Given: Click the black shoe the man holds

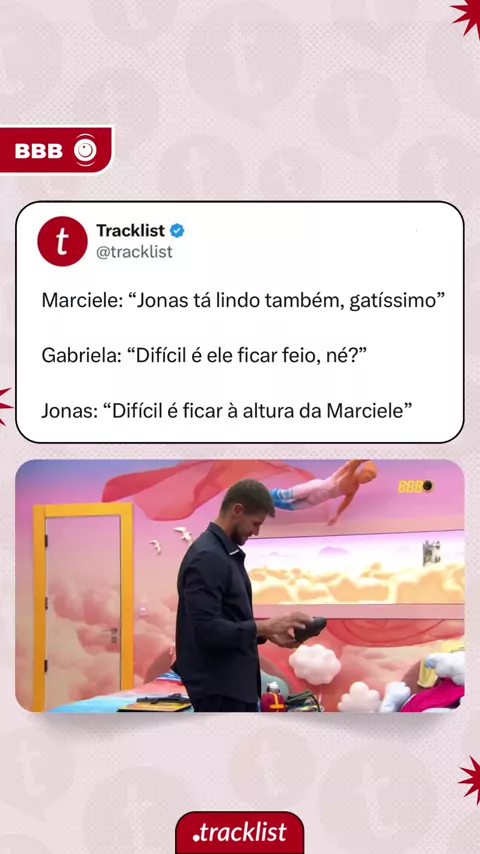Looking at the screenshot, I should pos(309,629).
